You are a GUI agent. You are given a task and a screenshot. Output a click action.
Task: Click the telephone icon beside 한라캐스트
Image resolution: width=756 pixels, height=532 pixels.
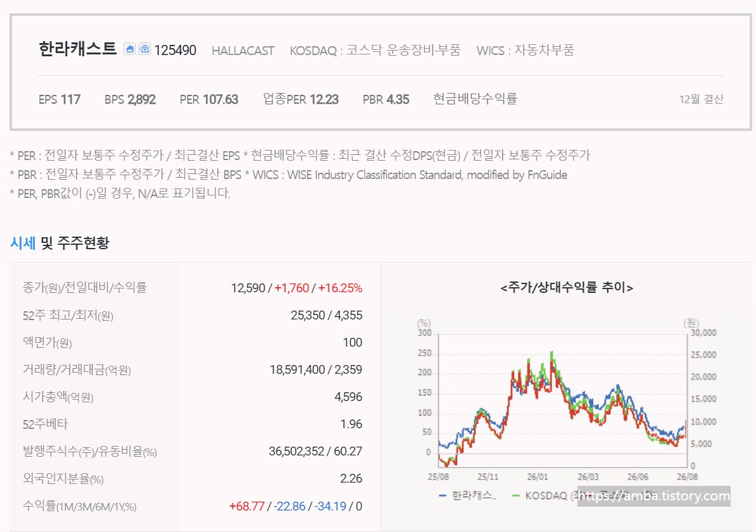point(144,49)
